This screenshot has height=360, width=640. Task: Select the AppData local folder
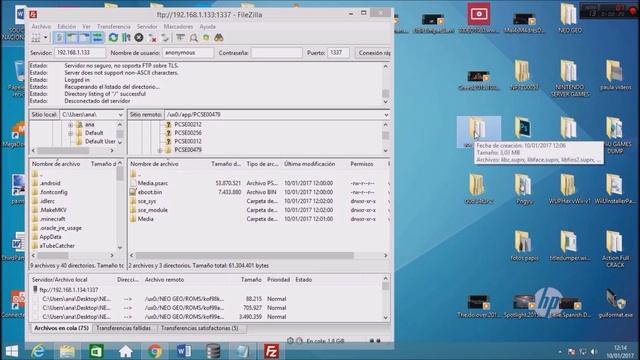click(50, 237)
